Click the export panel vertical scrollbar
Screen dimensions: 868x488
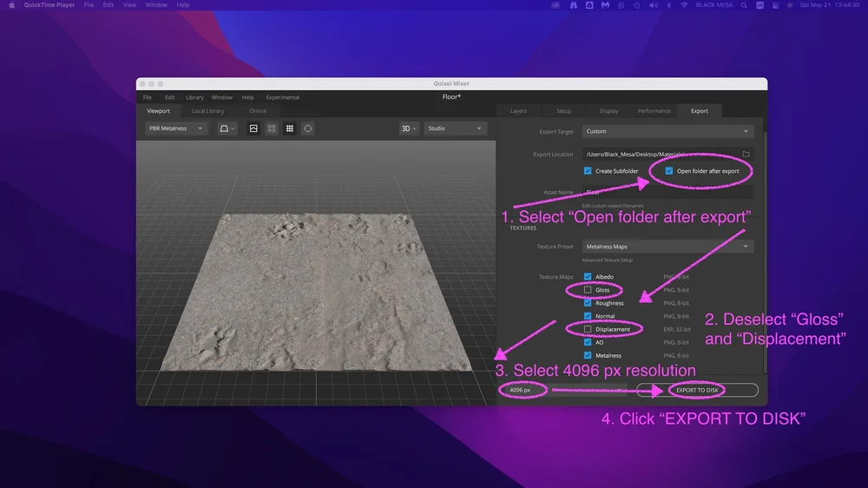(765, 252)
